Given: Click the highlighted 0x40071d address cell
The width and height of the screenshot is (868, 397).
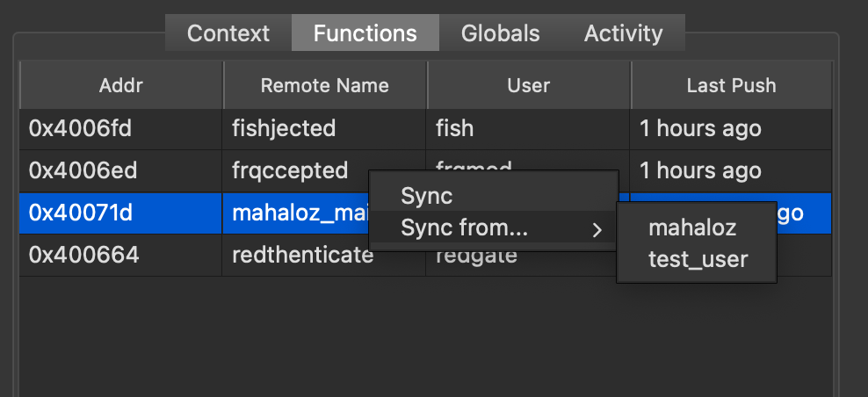Looking at the screenshot, I should [x=81, y=213].
